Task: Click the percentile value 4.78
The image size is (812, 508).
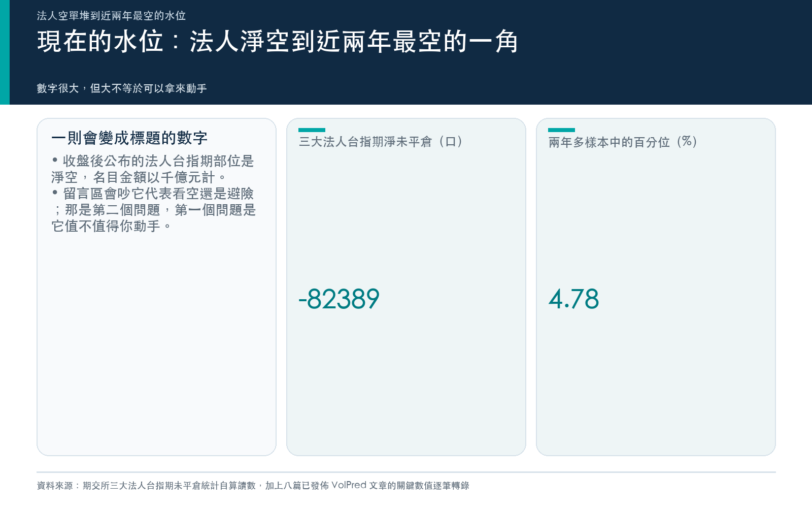Action: (x=573, y=299)
